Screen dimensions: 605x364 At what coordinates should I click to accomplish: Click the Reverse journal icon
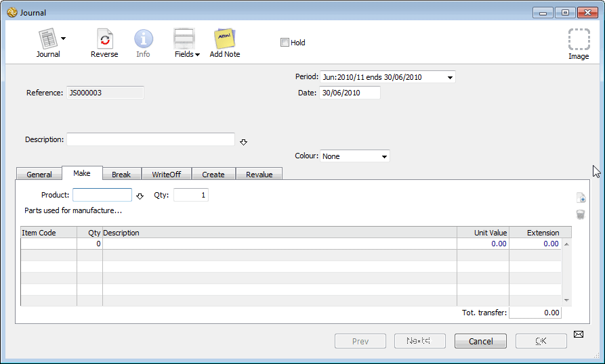(104, 39)
